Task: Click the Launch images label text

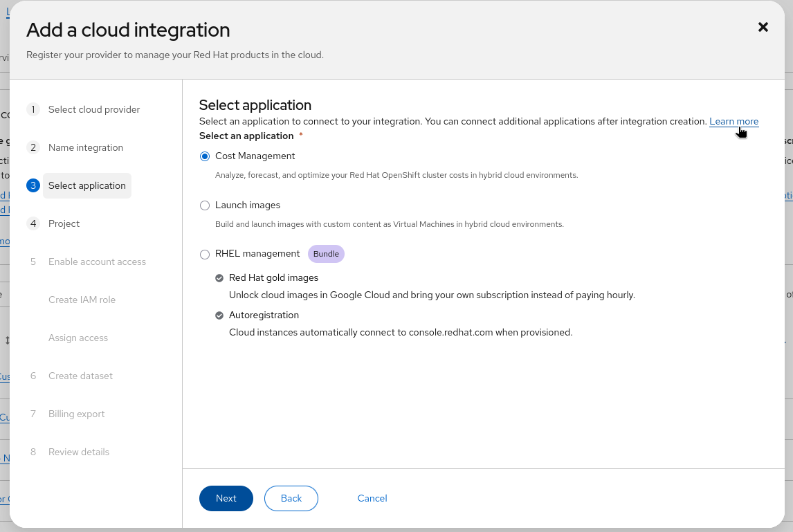Action: click(x=248, y=205)
